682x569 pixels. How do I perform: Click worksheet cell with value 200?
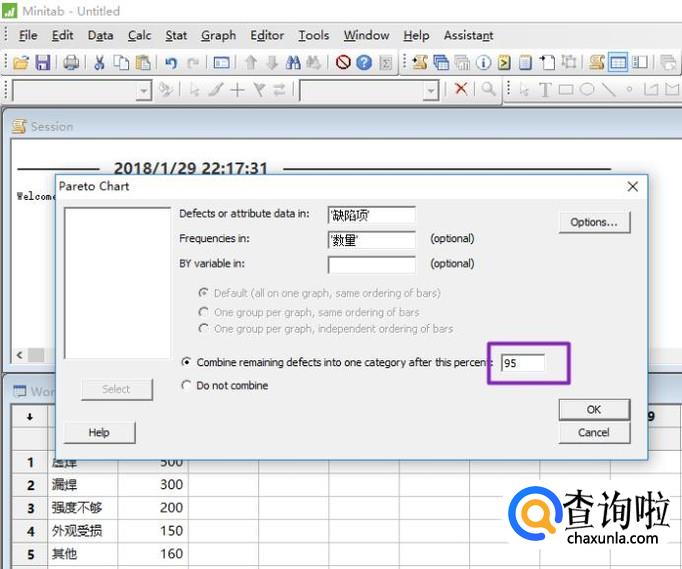coord(153,508)
